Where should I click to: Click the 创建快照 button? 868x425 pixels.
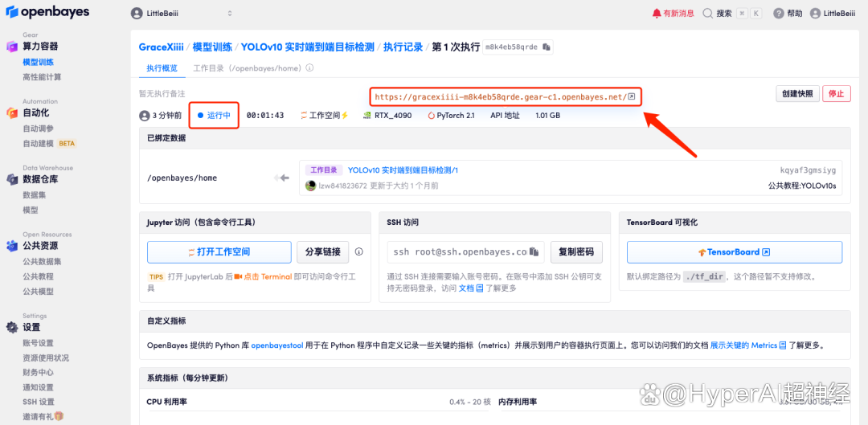[796, 94]
